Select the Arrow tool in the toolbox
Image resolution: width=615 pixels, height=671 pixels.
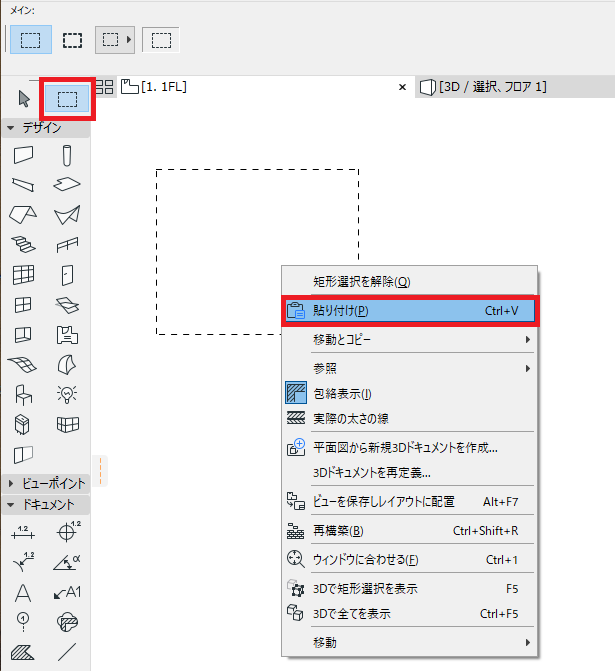point(24,99)
